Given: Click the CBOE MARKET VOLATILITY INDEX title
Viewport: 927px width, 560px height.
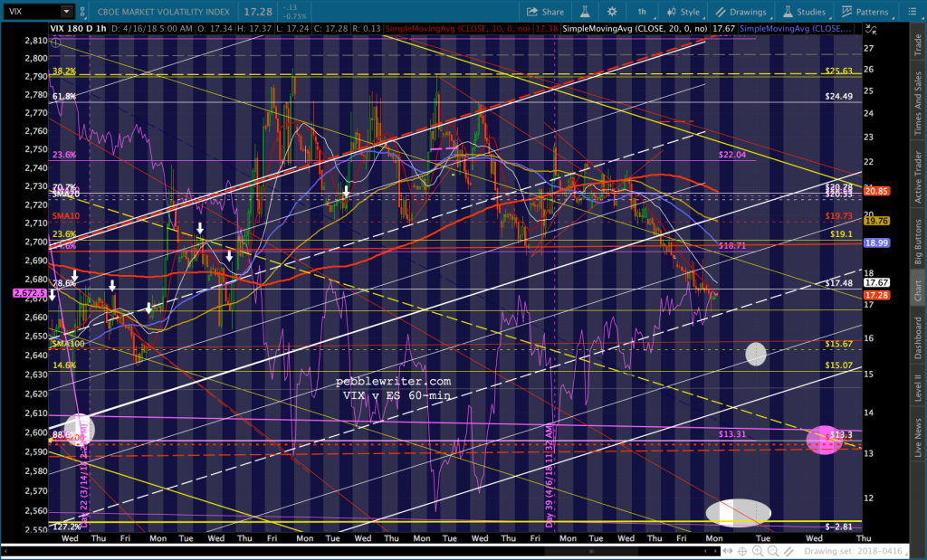Looking at the screenshot, I should 165,12.
